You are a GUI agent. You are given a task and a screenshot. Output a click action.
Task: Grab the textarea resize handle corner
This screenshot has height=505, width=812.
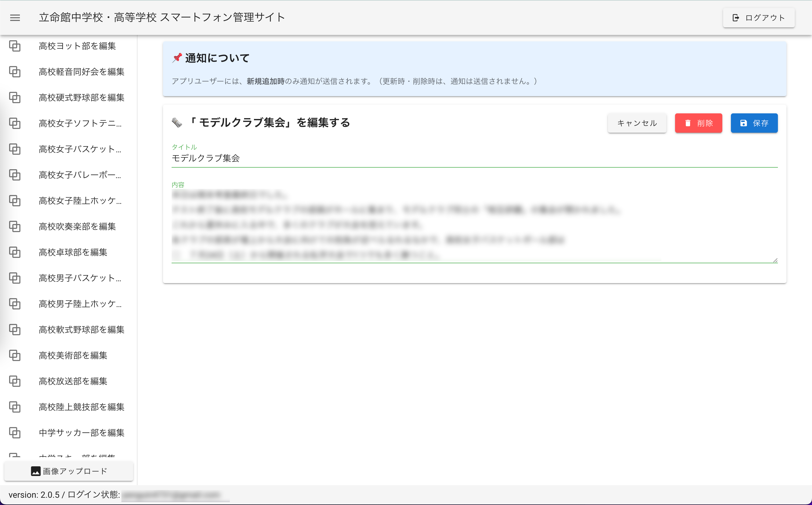pyautogui.click(x=775, y=261)
